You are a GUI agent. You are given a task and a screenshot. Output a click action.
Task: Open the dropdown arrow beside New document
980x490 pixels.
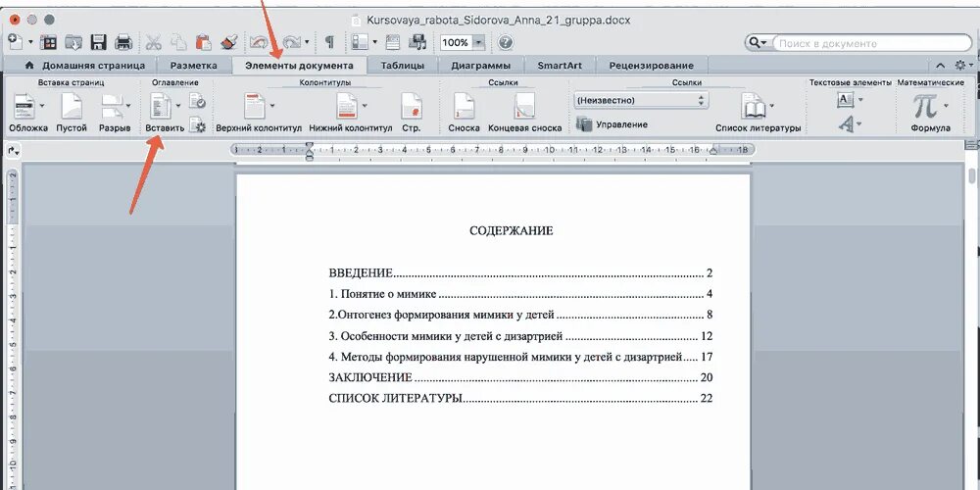(x=30, y=42)
